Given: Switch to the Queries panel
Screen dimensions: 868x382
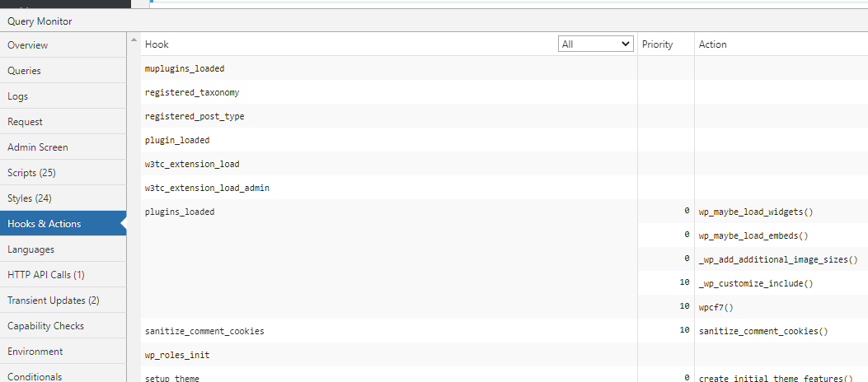Looking at the screenshot, I should point(63,70).
